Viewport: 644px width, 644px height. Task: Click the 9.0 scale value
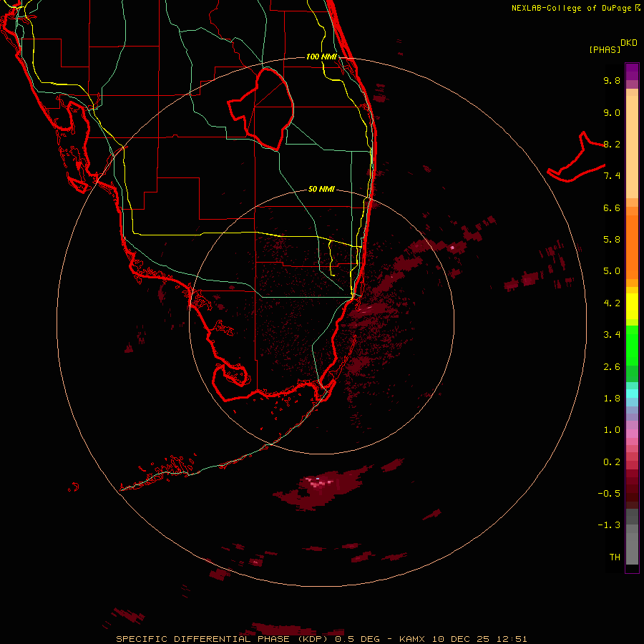[x=612, y=112]
